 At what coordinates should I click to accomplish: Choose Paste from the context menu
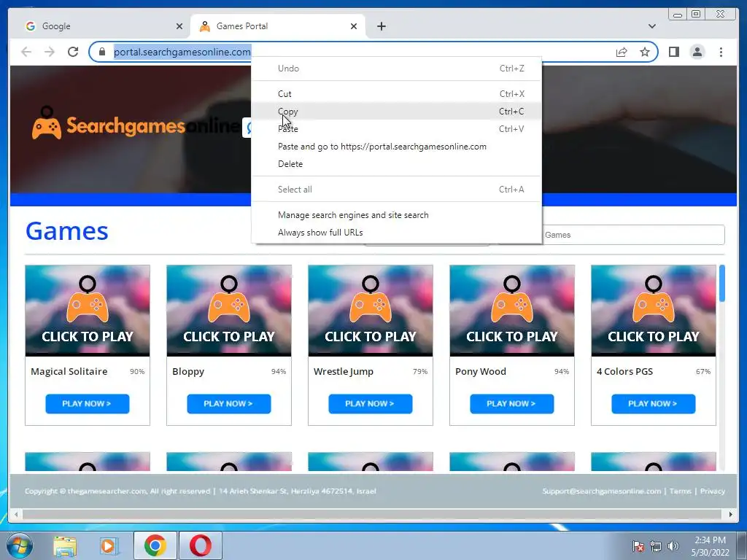click(396, 129)
